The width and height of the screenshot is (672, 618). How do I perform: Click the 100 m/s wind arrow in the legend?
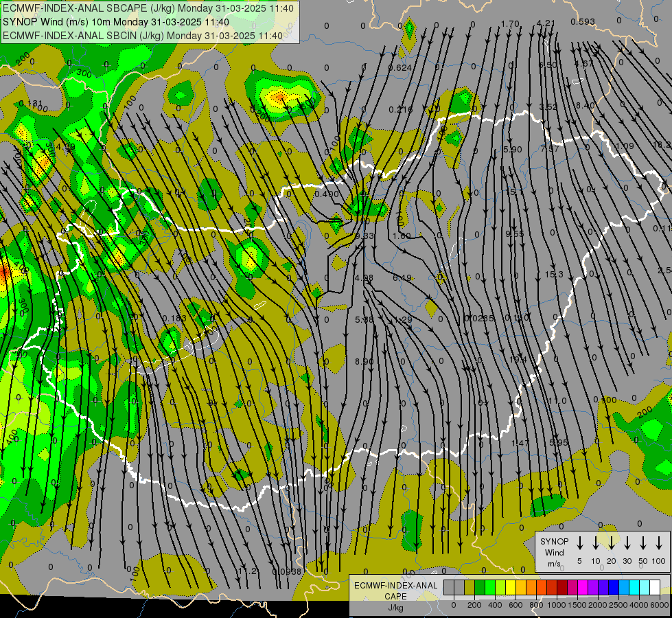659,543
